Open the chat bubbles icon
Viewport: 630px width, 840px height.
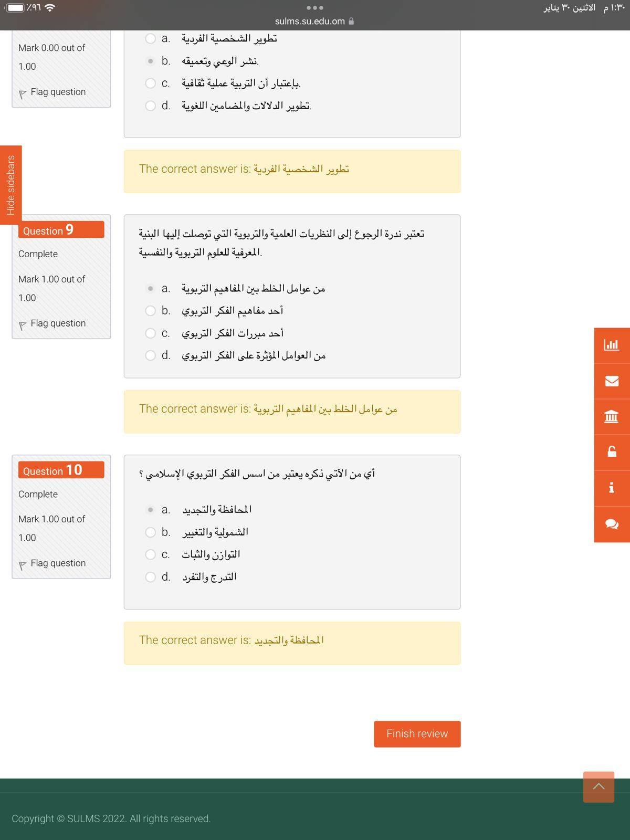pos(612,524)
